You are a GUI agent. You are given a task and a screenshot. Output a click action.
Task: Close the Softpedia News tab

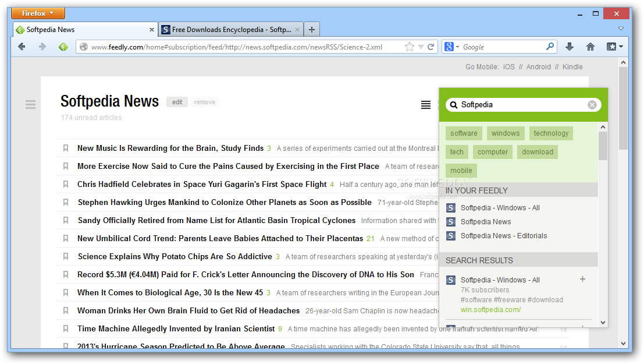[152, 30]
